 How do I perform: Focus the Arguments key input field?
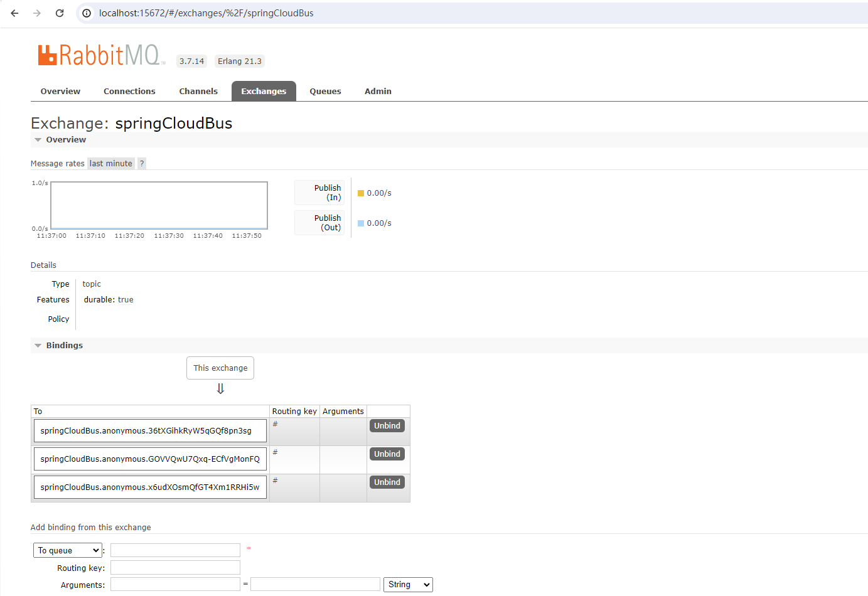coord(175,584)
